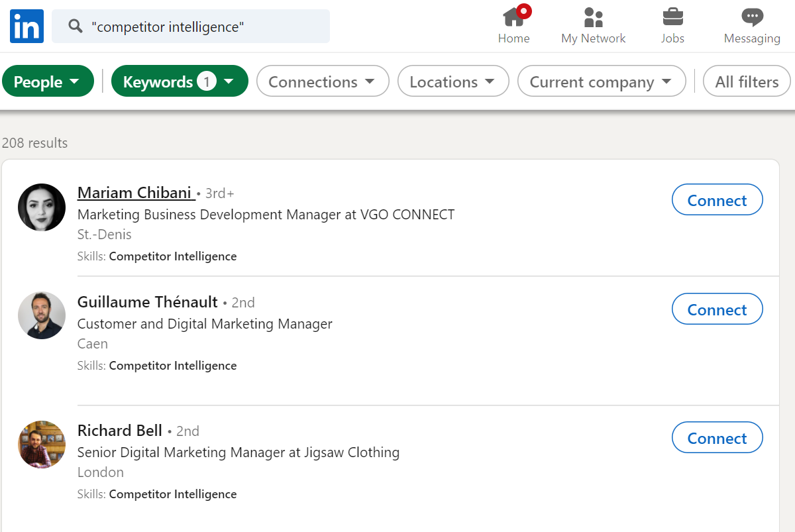Click the Skills line under Richard Bell
This screenshot has height=532, width=795.
tap(157, 494)
